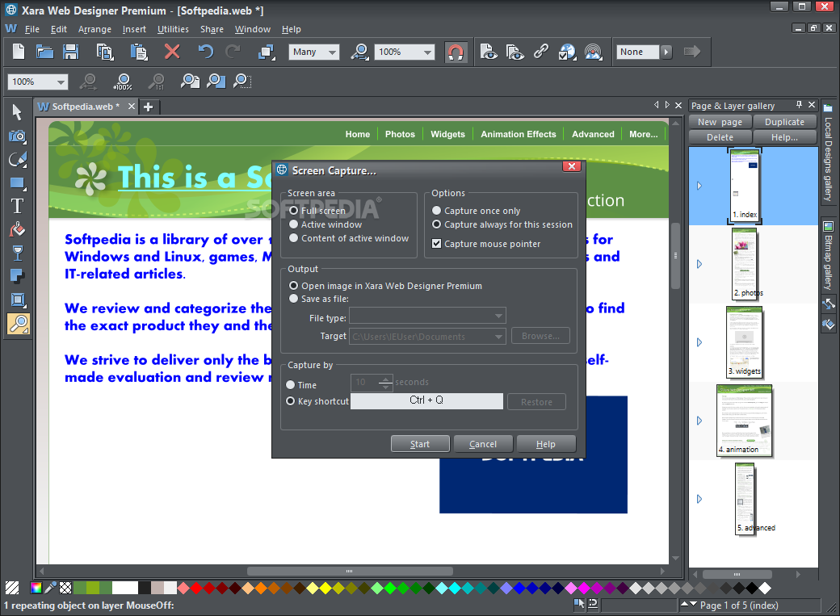This screenshot has height=616, width=840.
Task: Select Time capture radio button
Action: 290,384
